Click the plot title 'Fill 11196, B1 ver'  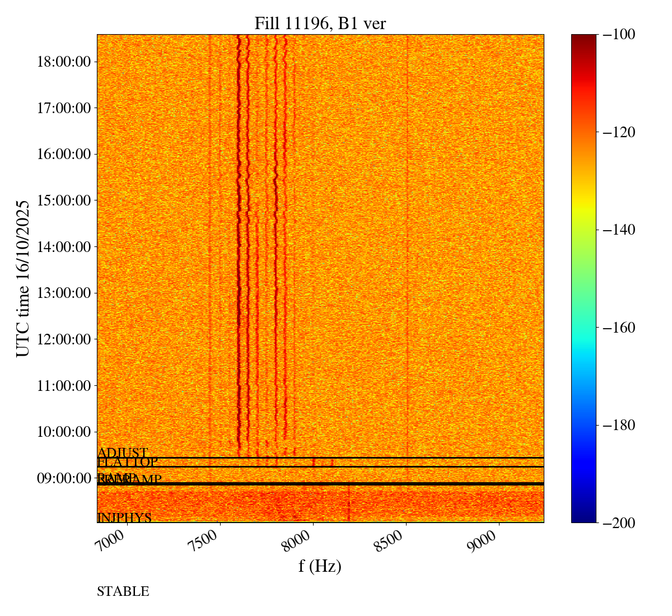320,23
